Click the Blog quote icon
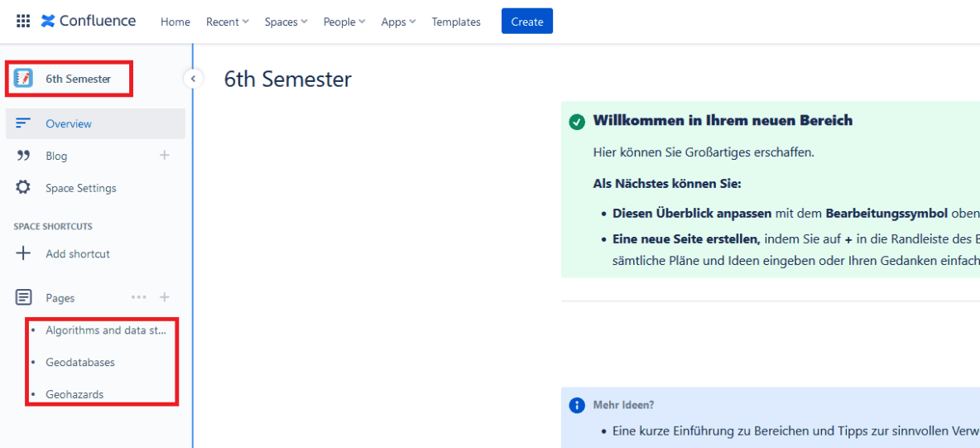Screen dimensions: 980x448 point(23,156)
